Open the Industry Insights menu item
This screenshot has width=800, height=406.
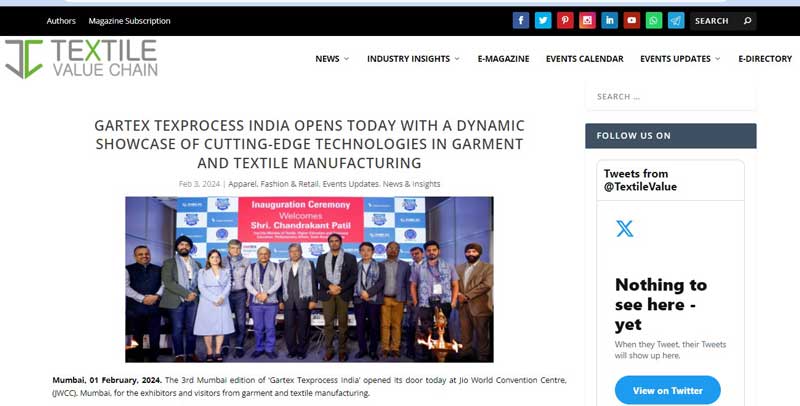point(408,59)
